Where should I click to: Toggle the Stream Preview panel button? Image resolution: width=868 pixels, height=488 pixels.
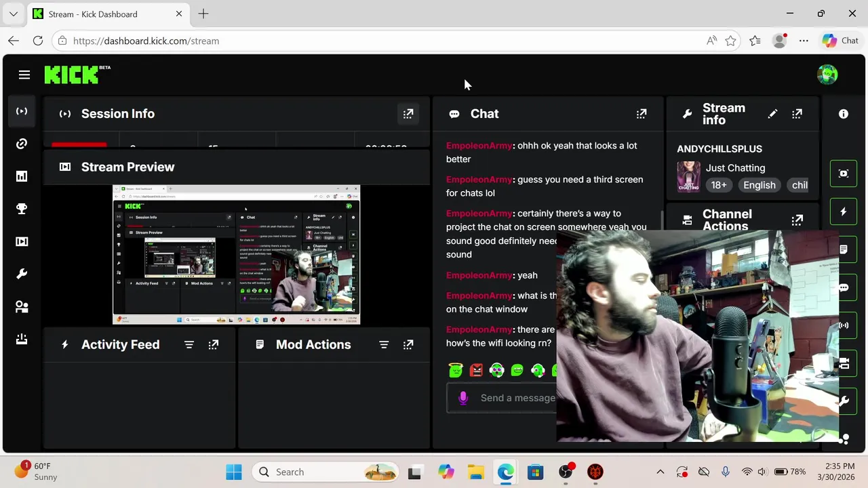(x=844, y=174)
